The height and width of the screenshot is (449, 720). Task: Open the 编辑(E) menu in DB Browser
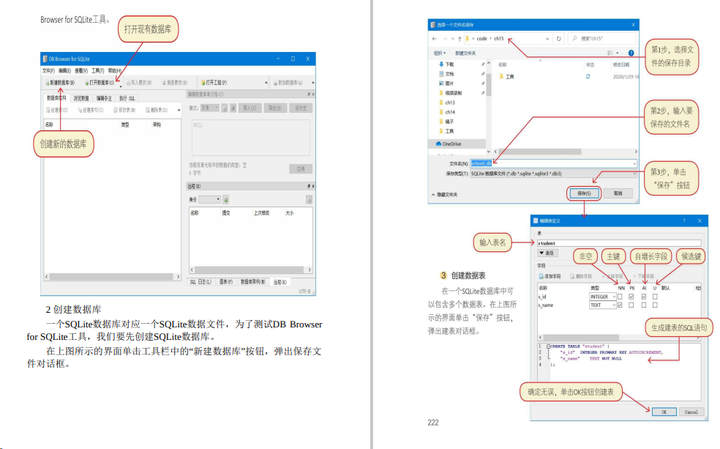65,71
